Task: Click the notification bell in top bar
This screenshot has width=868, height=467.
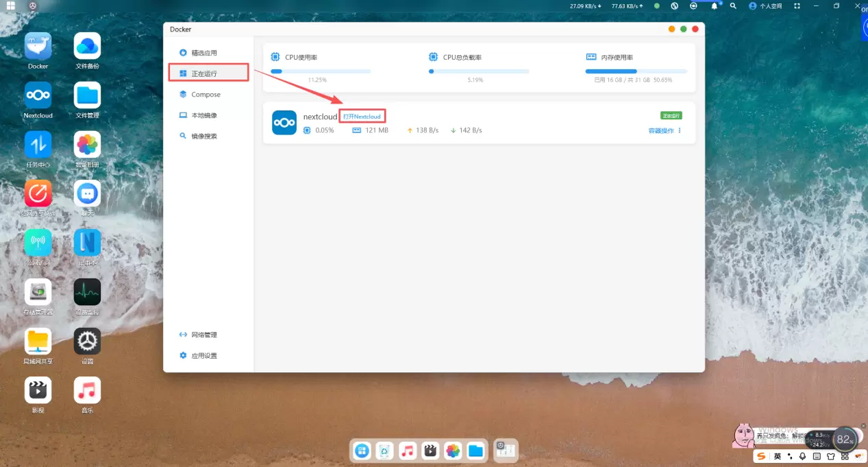Action: coord(714,5)
